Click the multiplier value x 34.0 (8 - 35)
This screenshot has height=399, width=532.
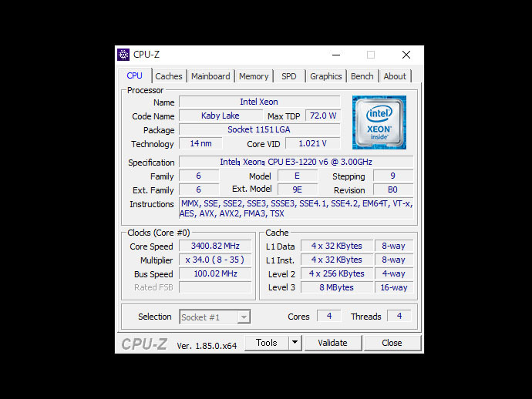(x=215, y=260)
